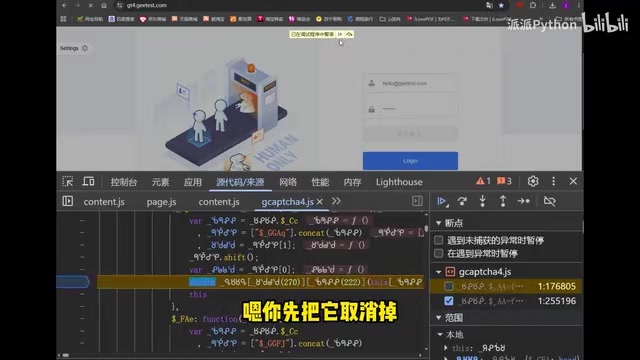Select the 源代码/来源 sources tab
Viewport: 640px width, 360px height.
pos(240,182)
